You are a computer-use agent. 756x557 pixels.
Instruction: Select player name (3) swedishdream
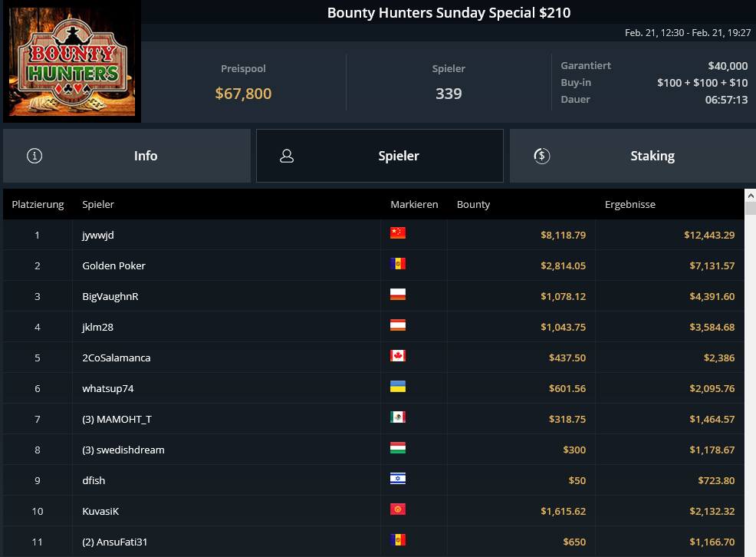coord(123,450)
